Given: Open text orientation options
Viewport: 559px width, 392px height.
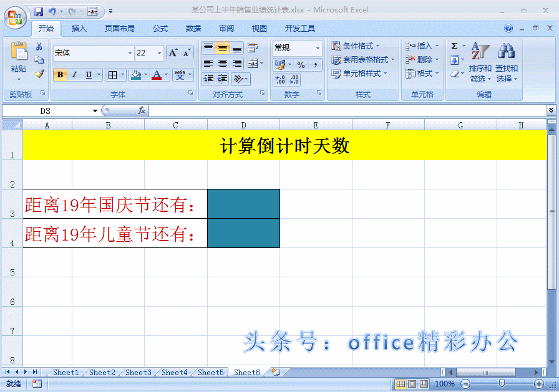Looking at the screenshot, I should [x=241, y=79].
